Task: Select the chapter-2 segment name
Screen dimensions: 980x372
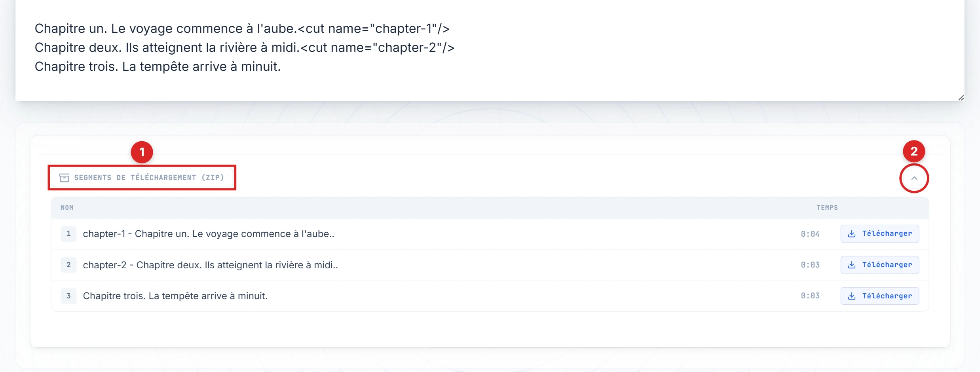Action: click(x=210, y=265)
